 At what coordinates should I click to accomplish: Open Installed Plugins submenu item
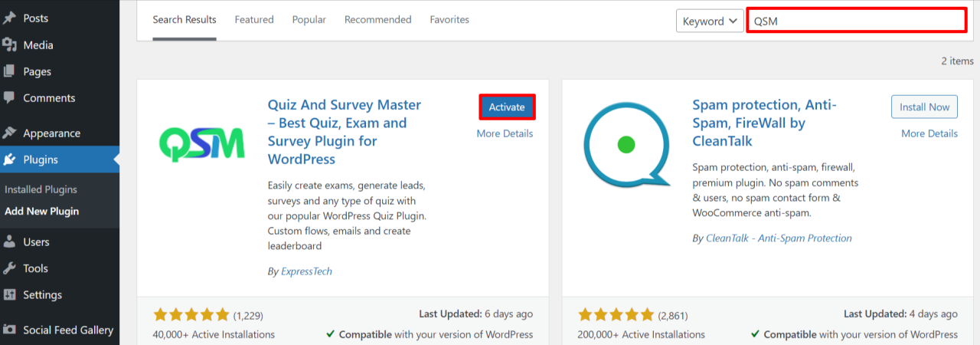click(41, 189)
